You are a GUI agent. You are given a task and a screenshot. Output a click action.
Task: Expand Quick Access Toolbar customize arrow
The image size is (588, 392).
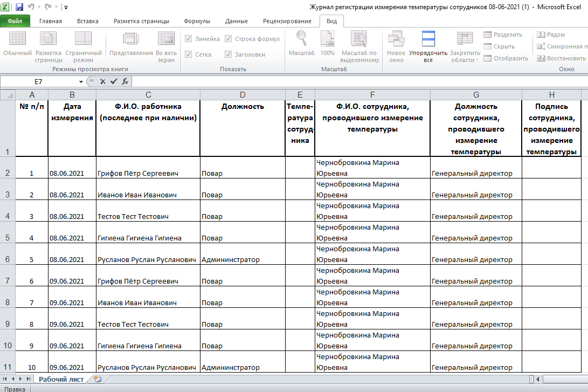coord(66,7)
